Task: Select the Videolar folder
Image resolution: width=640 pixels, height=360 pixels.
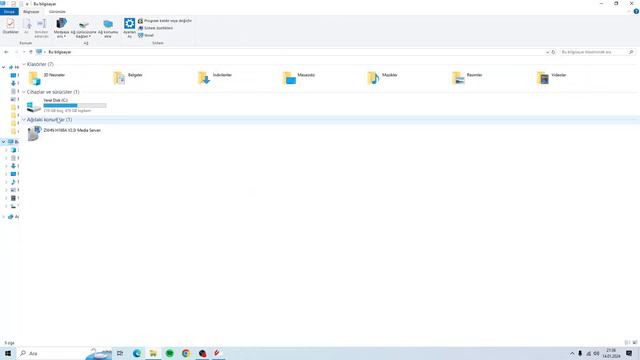Action: [x=552, y=78]
